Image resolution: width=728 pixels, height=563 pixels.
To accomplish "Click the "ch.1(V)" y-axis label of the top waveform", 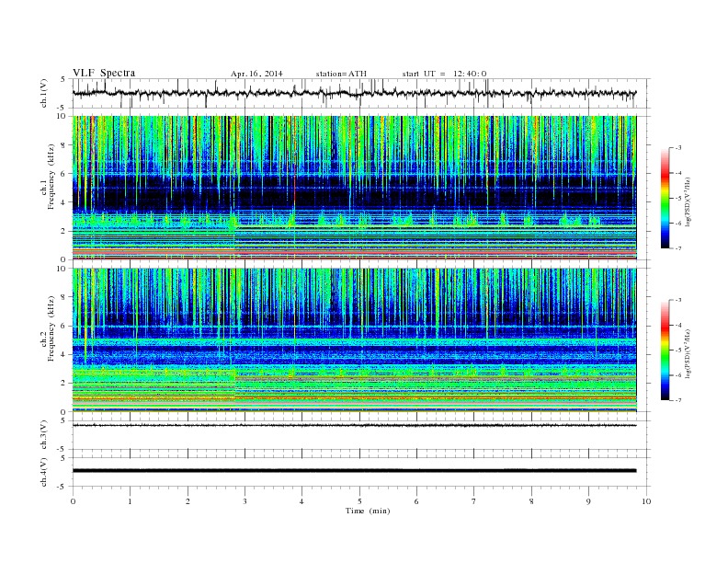I will pos(43,93).
